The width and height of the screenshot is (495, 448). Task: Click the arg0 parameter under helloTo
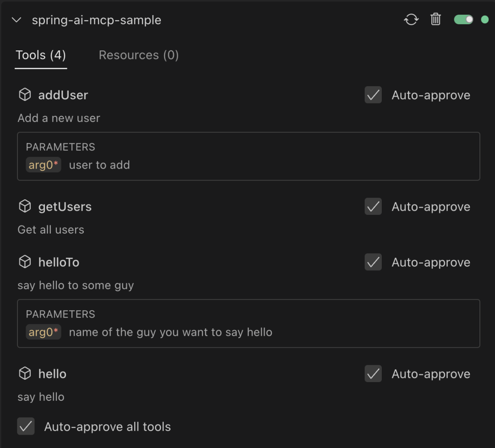(x=43, y=332)
